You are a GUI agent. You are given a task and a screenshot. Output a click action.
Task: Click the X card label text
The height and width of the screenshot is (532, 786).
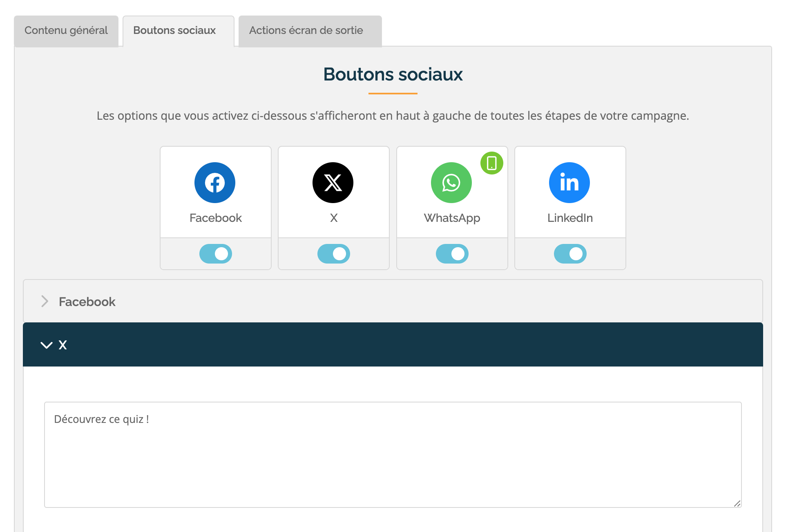(x=334, y=218)
